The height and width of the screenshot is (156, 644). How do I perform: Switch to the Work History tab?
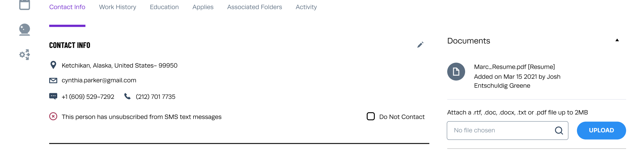117,7
